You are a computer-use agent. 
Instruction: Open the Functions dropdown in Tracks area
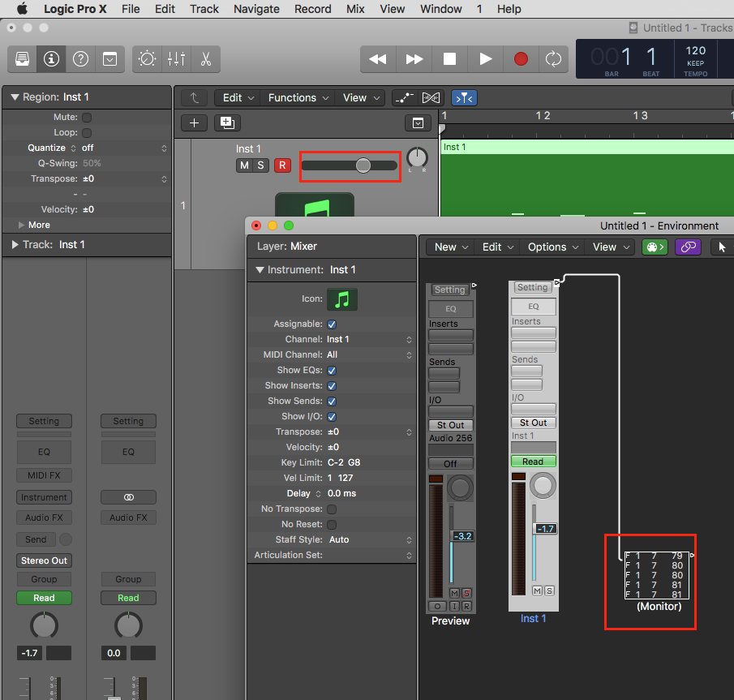[x=298, y=97]
